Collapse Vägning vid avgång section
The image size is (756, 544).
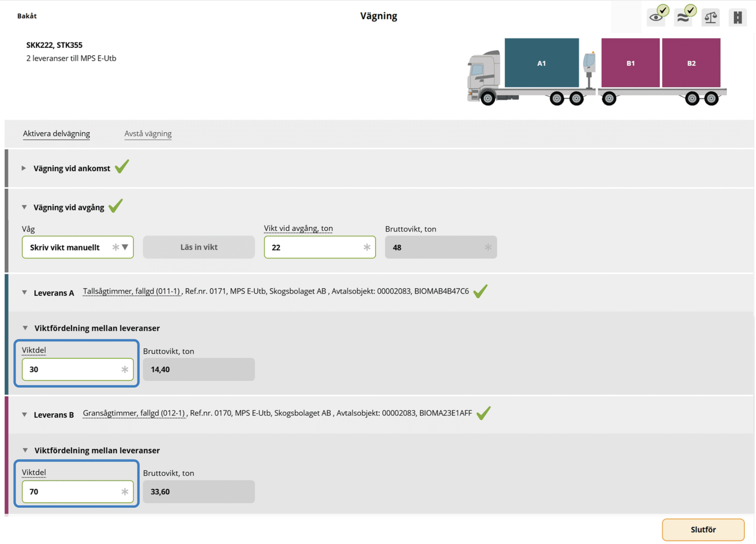[24, 207]
